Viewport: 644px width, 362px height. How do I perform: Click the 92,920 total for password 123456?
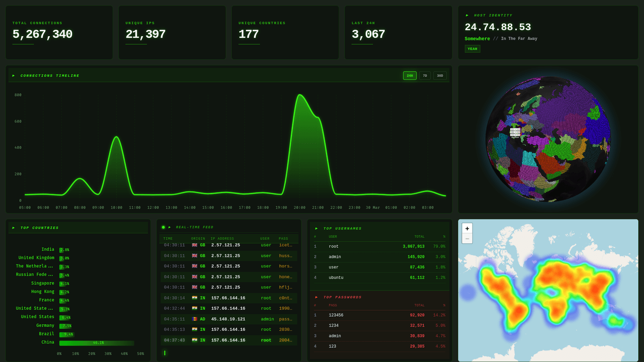[417, 315]
